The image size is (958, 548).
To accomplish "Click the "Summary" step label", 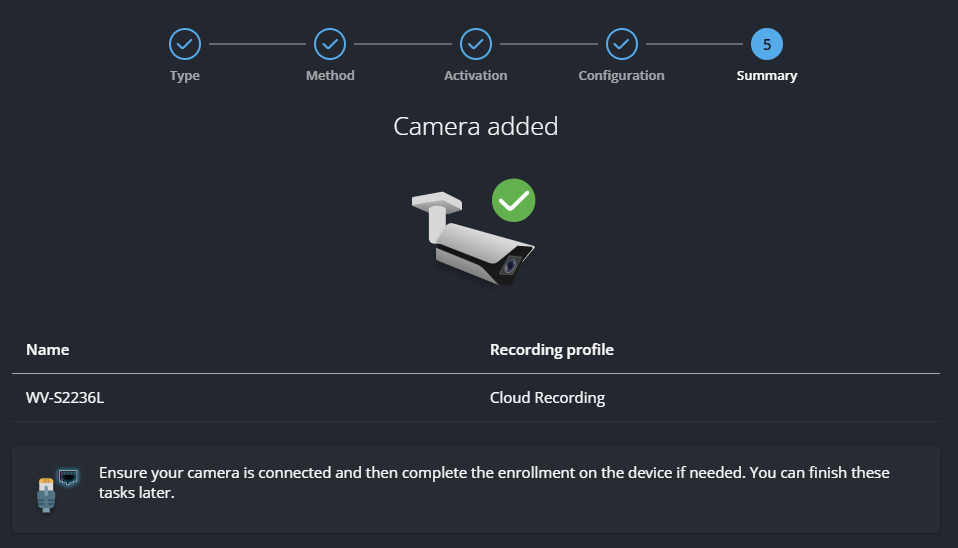I will point(767,76).
